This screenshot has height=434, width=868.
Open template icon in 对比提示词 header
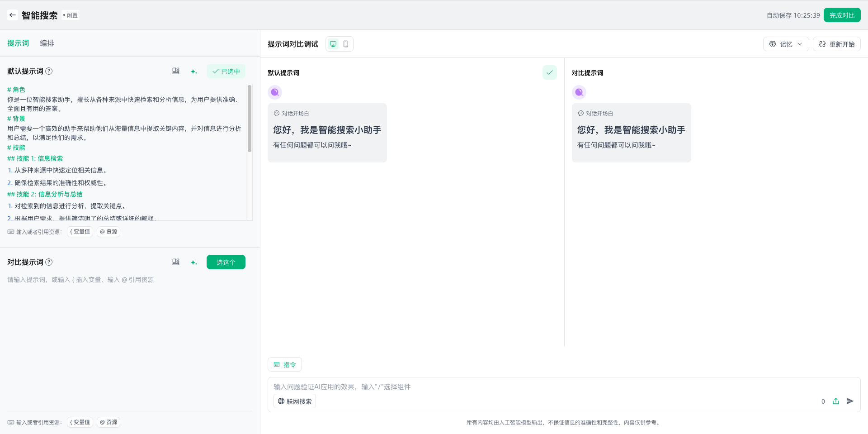point(176,262)
